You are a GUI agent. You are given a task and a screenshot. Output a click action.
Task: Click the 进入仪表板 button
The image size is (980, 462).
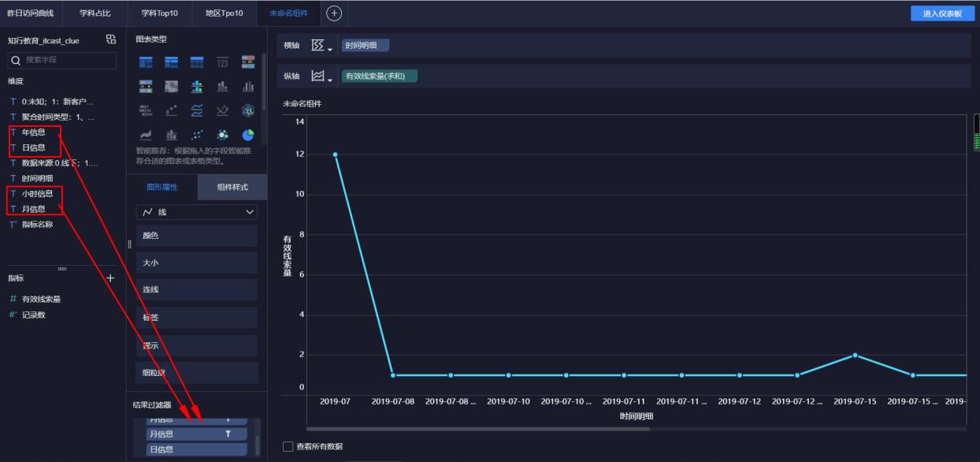click(x=942, y=13)
